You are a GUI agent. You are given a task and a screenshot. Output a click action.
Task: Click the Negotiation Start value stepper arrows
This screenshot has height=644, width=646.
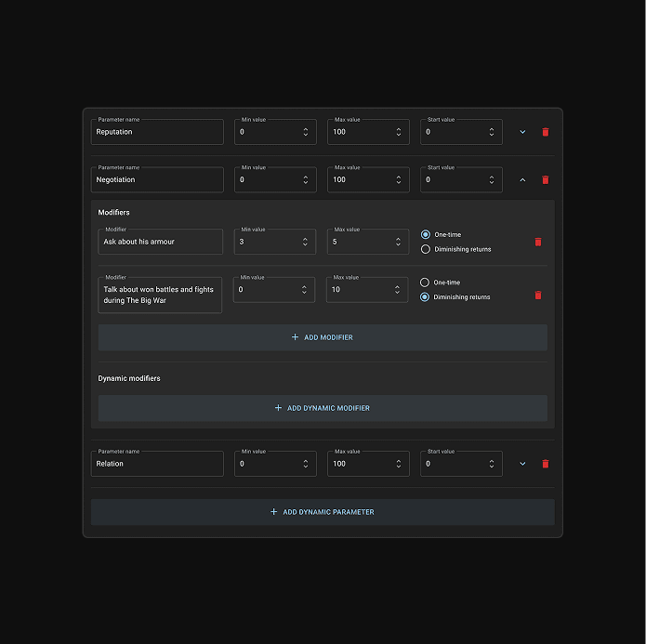492,180
